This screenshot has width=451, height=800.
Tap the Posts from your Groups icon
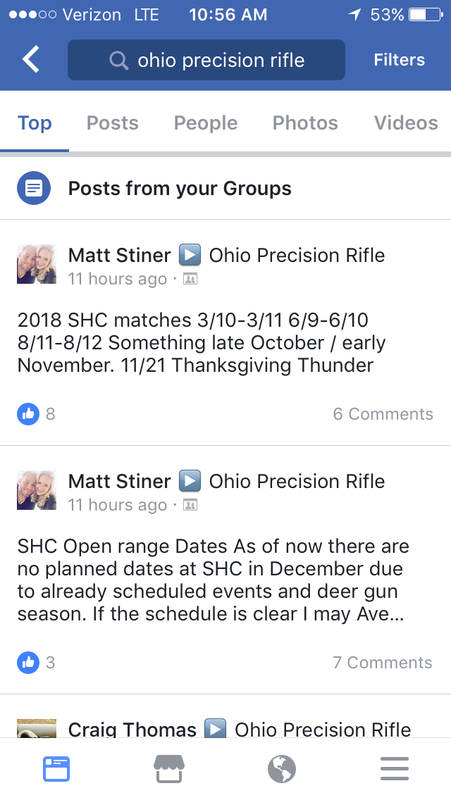(34, 188)
